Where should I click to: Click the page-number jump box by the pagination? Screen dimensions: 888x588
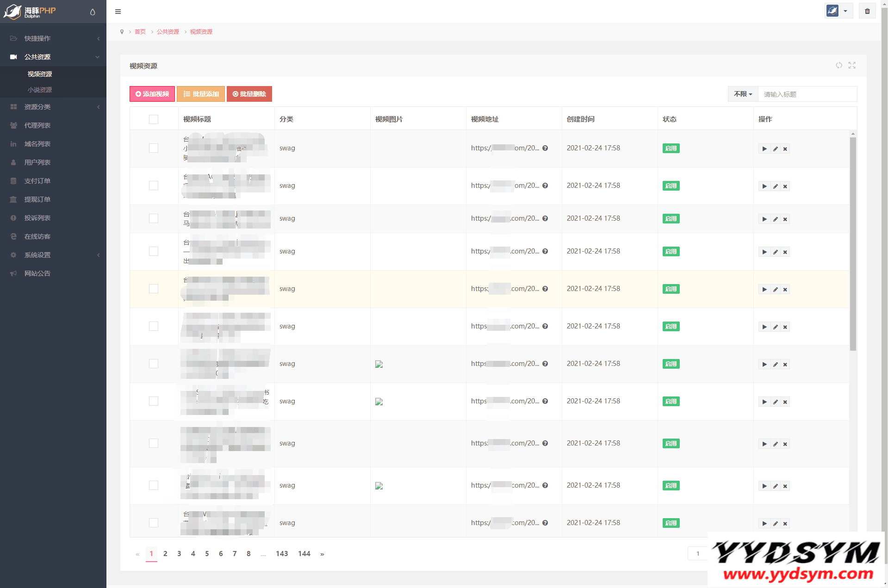pos(698,554)
